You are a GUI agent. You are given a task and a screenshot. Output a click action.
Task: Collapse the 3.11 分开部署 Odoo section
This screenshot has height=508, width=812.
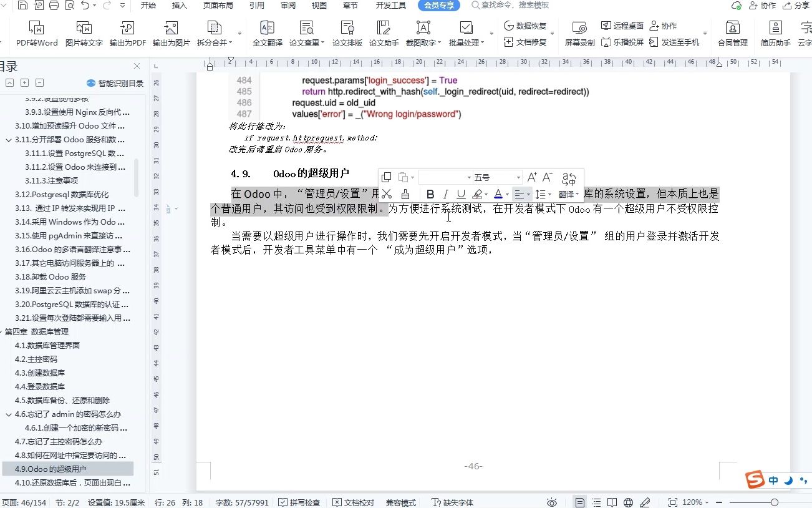pyautogui.click(x=9, y=140)
